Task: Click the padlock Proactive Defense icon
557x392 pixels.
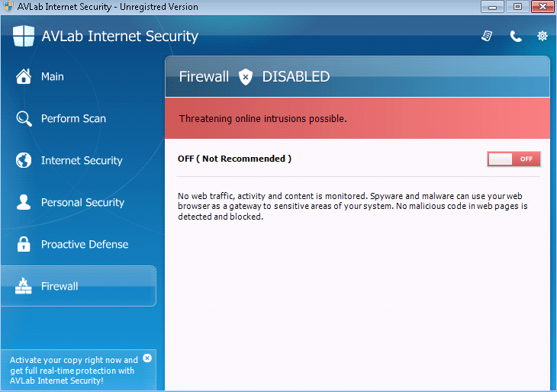Action: tap(24, 244)
